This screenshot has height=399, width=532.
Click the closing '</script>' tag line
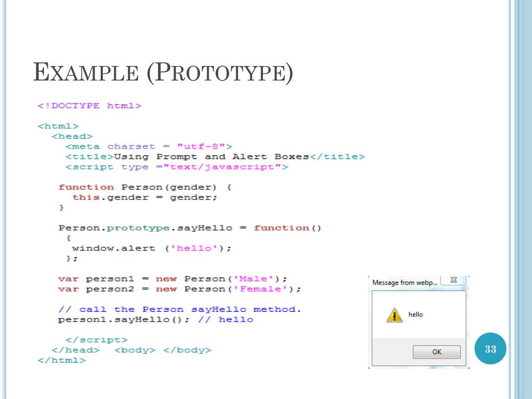pos(96,340)
